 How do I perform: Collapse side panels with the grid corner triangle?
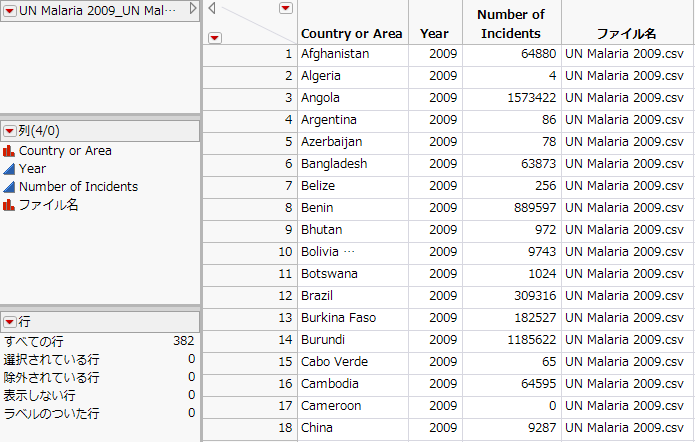(x=212, y=9)
